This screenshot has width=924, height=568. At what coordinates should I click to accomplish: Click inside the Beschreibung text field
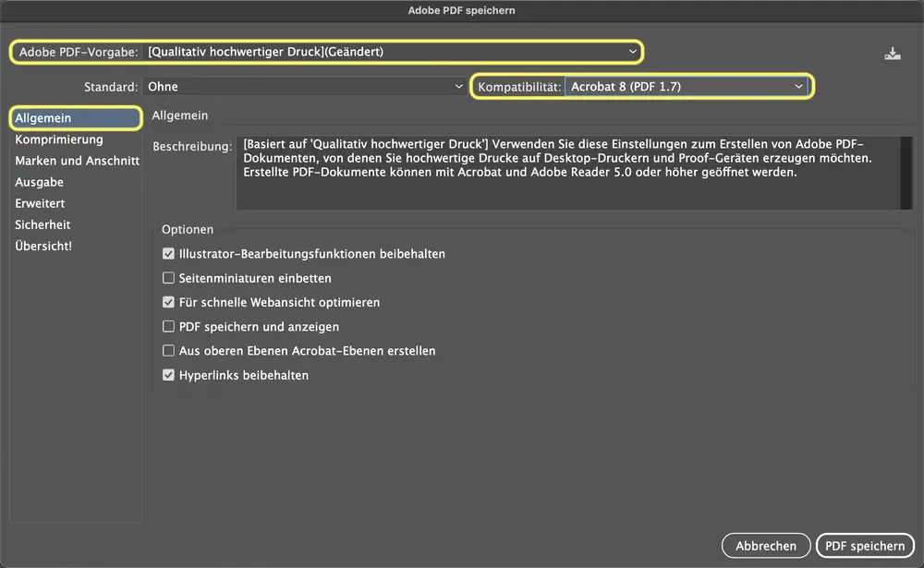point(568,173)
